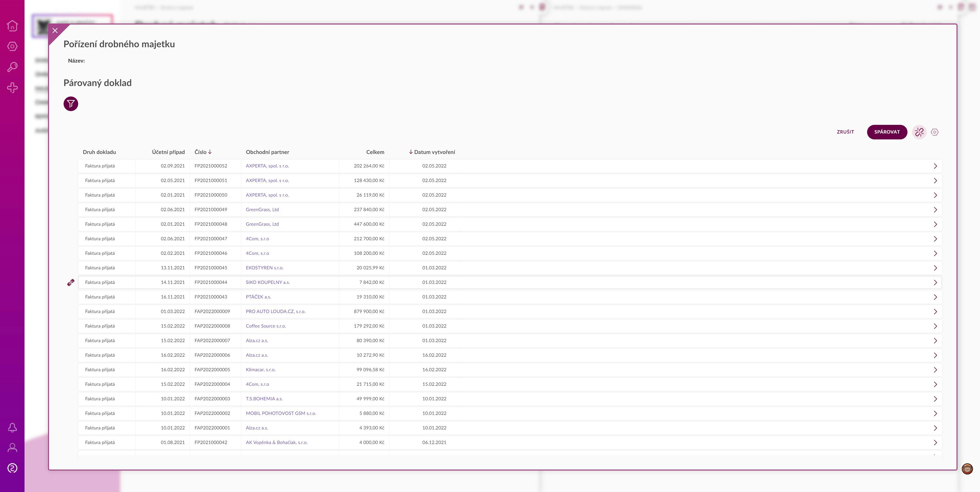Open user profile icon in sidebar
980x492 pixels.
coord(12,448)
